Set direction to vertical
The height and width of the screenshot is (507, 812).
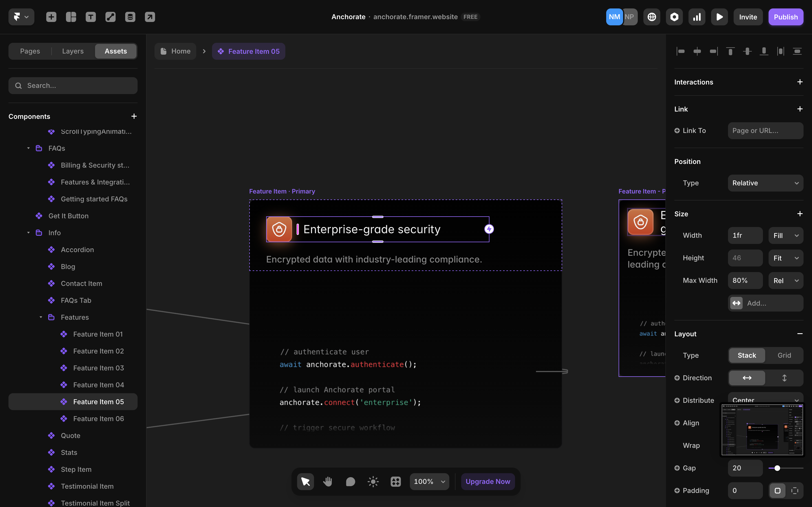click(x=784, y=378)
